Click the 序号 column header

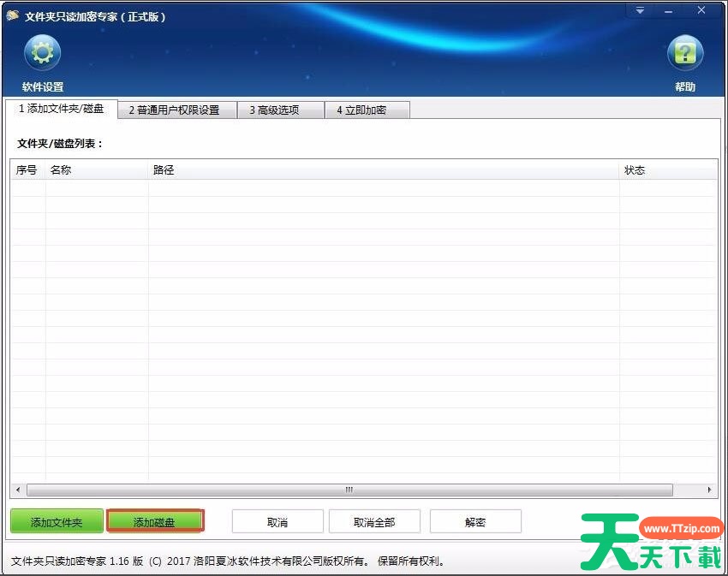(x=28, y=169)
